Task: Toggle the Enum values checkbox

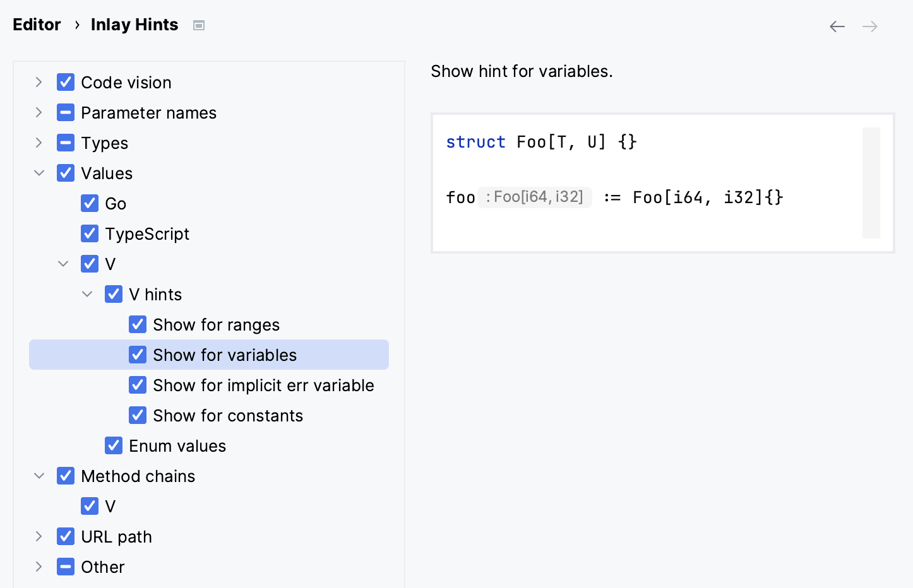Action: click(114, 446)
